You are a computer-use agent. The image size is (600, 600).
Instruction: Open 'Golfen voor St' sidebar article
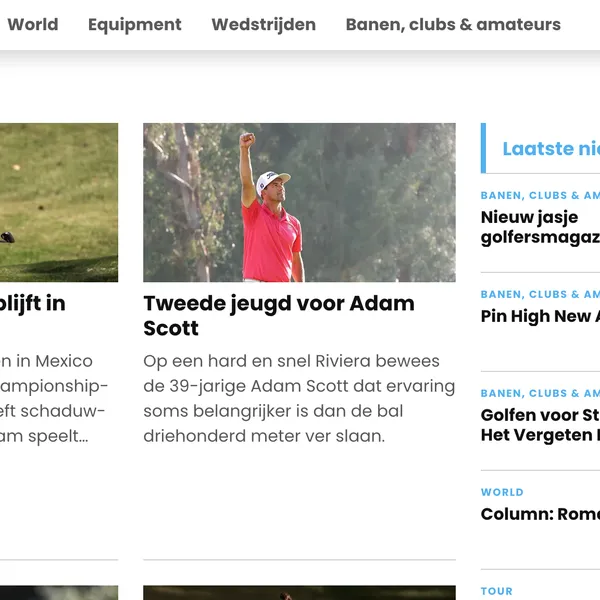[x=540, y=425]
